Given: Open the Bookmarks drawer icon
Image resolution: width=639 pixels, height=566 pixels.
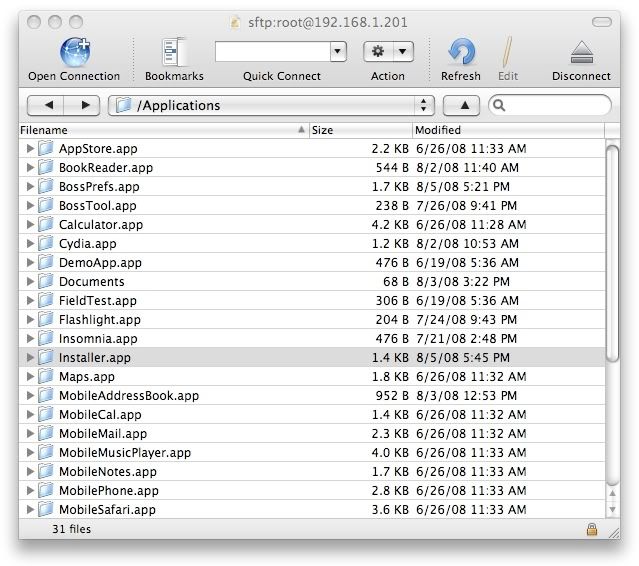Looking at the screenshot, I should [x=174, y=52].
